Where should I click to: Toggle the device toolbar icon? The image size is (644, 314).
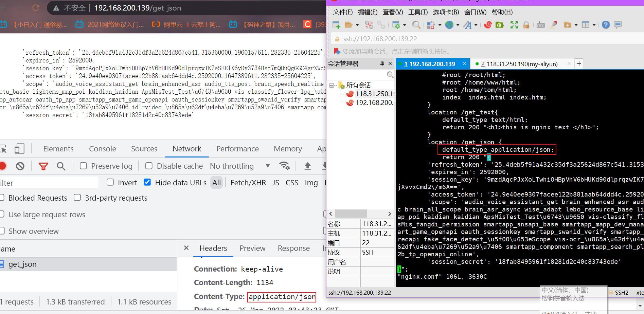tap(19, 149)
